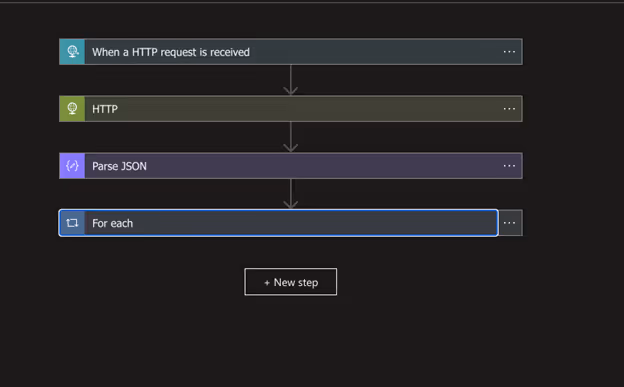Click the Parse JSON curly braces icon

pyautogui.click(x=72, y=166)
